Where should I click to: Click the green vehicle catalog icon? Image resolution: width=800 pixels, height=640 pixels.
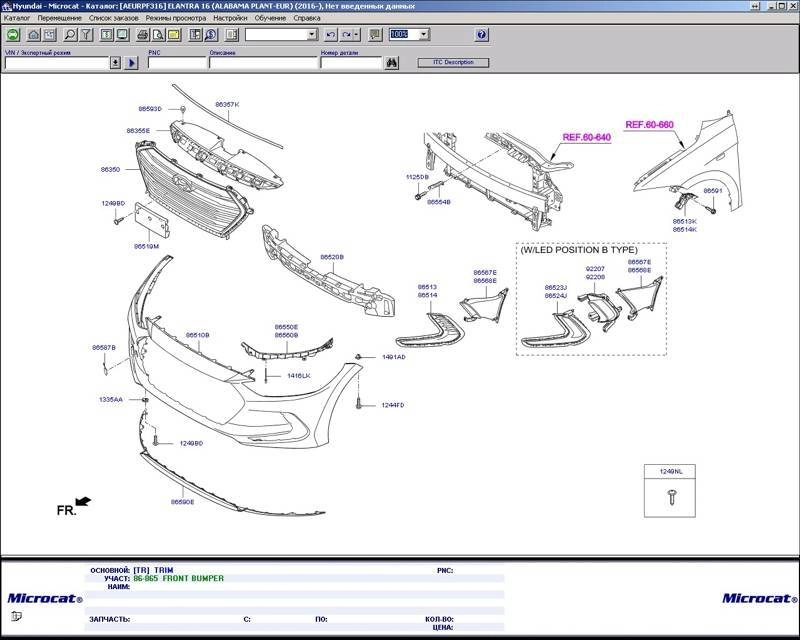tap(13, 35)
